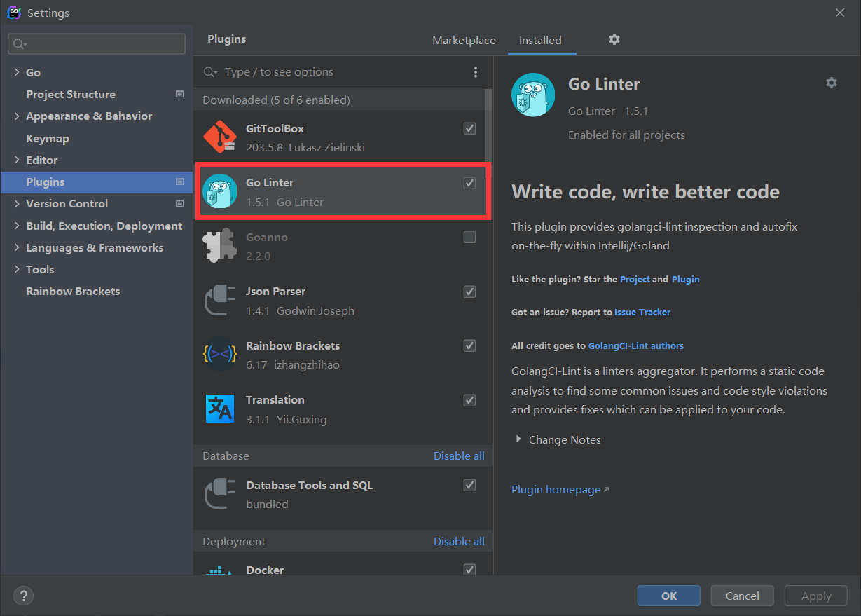
Task: Click the Goanno puzzle piece icon
Action: tap(220, 246)
